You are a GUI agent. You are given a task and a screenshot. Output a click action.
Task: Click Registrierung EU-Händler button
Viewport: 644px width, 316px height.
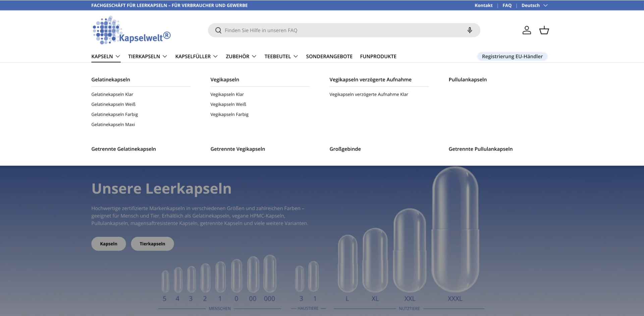[x=512, y=56]
